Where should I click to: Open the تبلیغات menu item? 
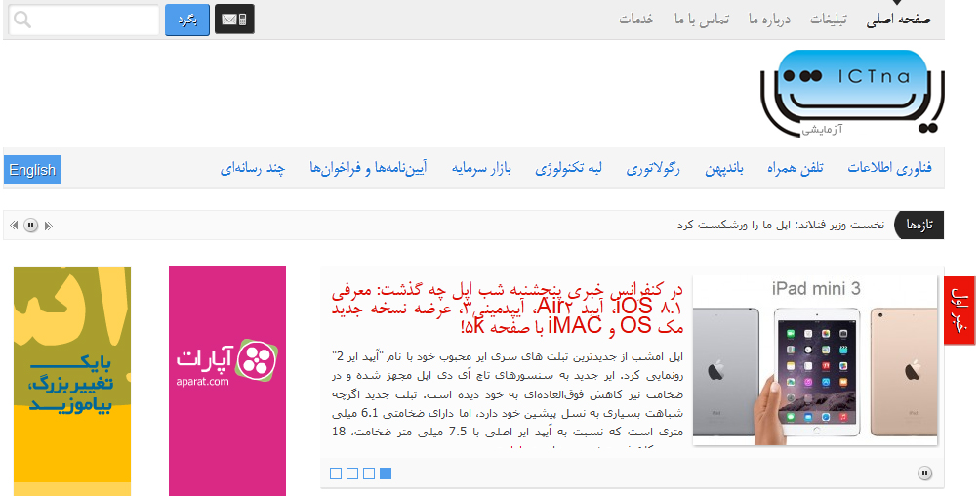click(828, 20)
